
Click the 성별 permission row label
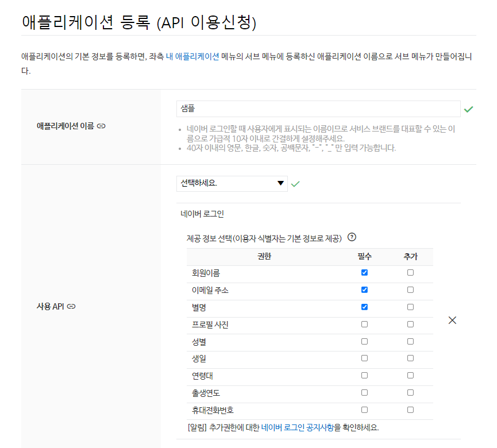pyautogui.click(x=199, y=342)
